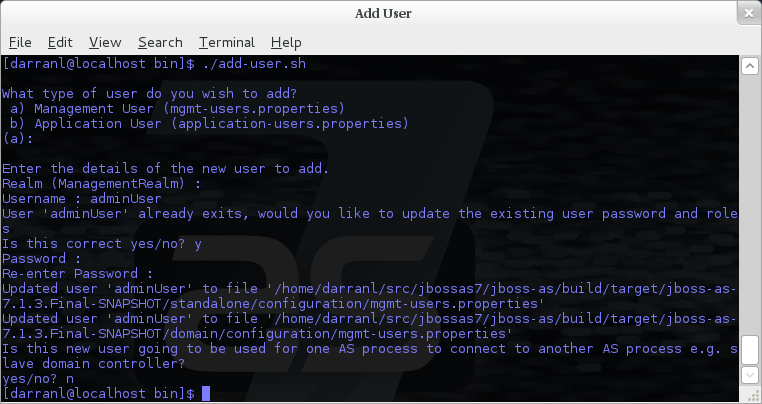This screenshot has height=404, width=762.
Task: Open the Help menu
Action: coord(286,42)
